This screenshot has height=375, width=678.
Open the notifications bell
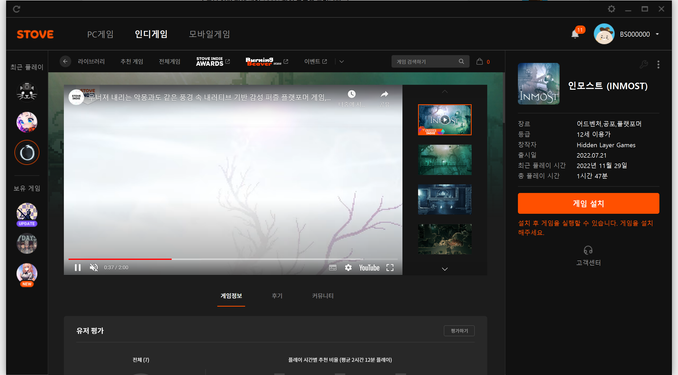(x=575, y=34)
